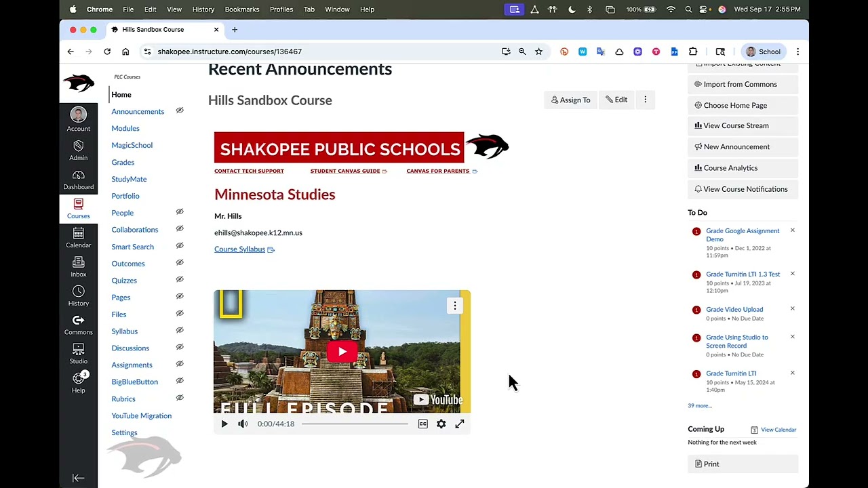Dismiss Grade Google Assignment Demo to-do

pos(792,230)
